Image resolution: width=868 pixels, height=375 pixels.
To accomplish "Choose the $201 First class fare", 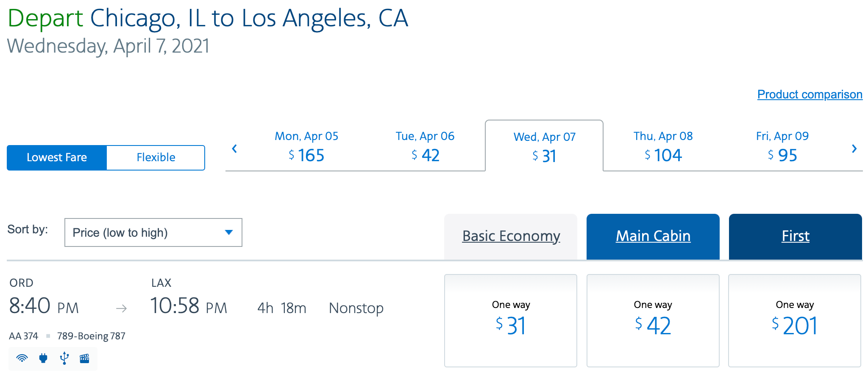I will coord(795,321).
